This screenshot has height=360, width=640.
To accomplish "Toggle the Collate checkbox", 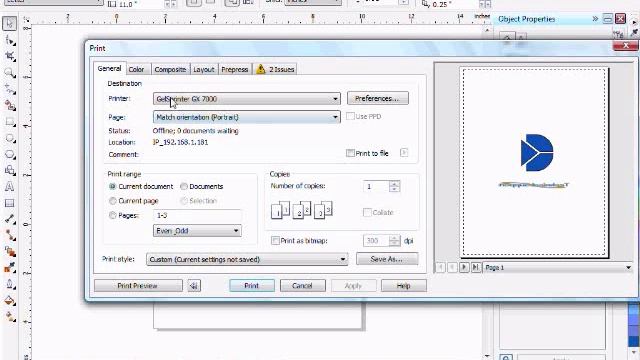I will 367,212.
